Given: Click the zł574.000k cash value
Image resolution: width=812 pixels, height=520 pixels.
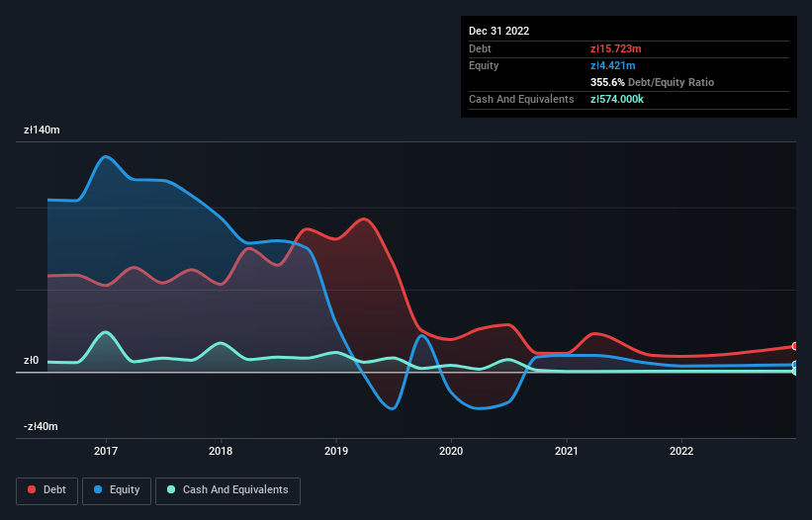Looking at the screenshot, I should pos(617,99).
